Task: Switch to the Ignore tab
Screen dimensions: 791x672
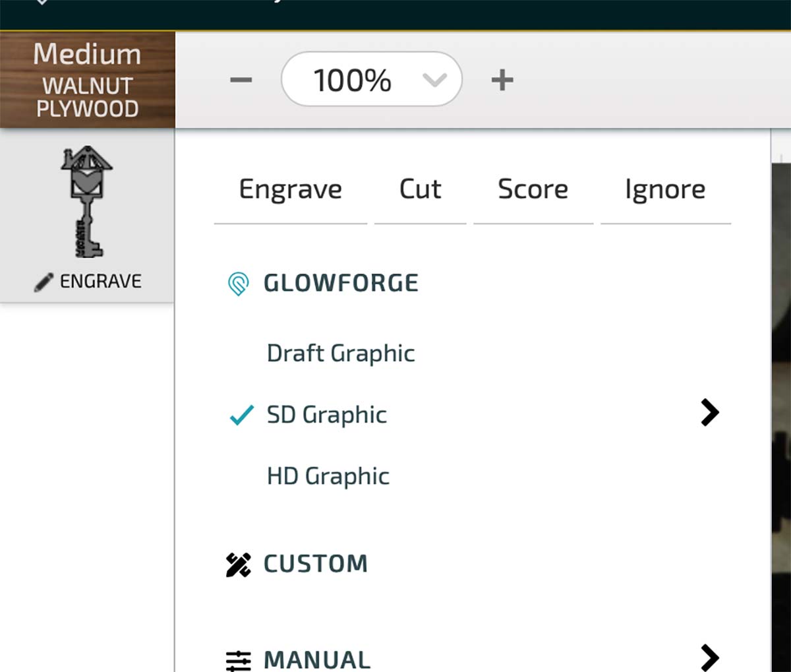Action: click(x=665, y=189)
